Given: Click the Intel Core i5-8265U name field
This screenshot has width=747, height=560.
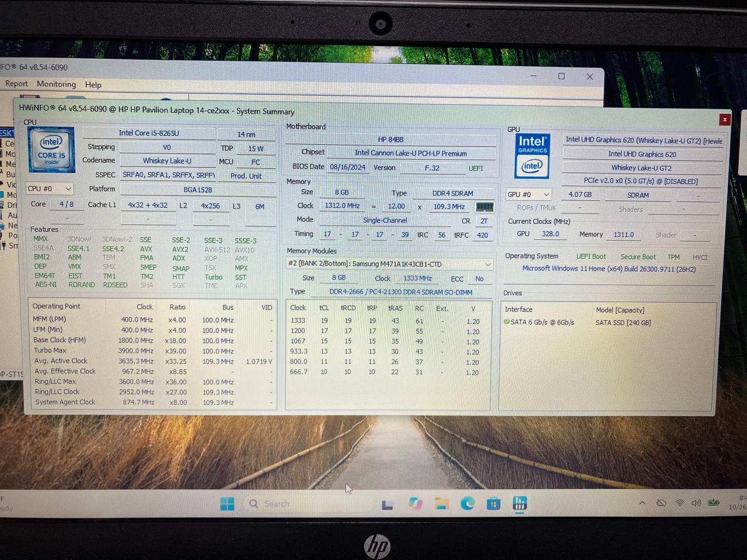Looking at the screenshot, I should (x=149, y=133).
